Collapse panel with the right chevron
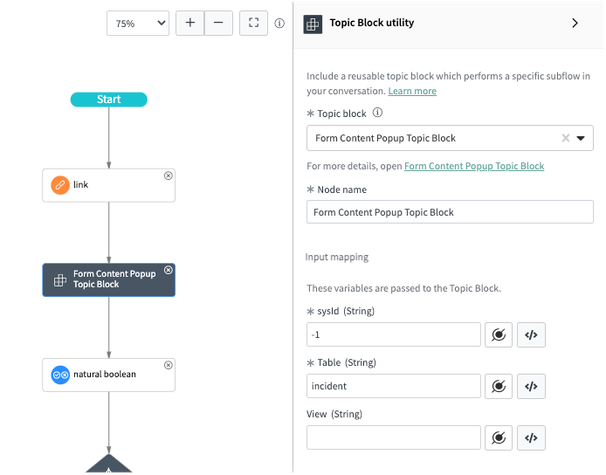 click(575, 23)
